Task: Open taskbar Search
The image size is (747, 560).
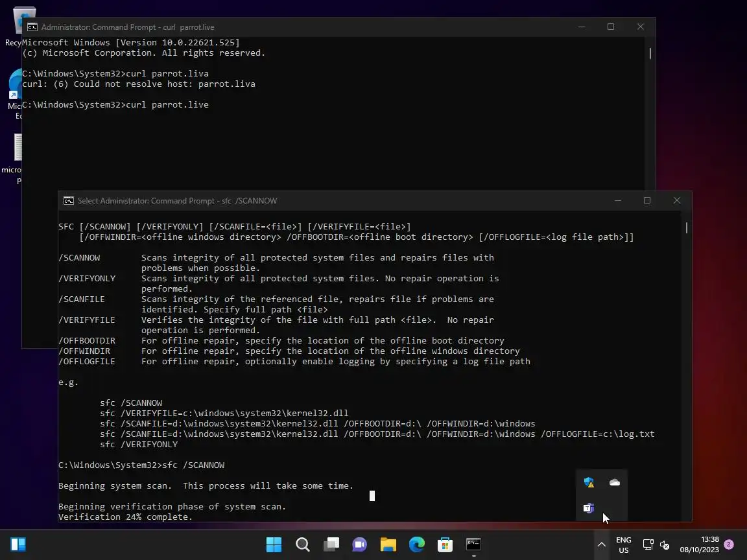Action: [x=303, y=544]
